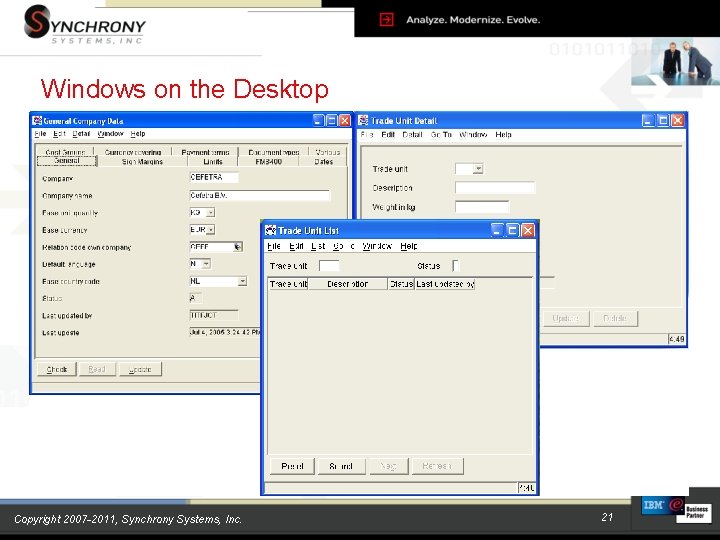Screen dimensions: 720x540
Task: Minimize the General Company Data window
Action: [x=319, y=121]
